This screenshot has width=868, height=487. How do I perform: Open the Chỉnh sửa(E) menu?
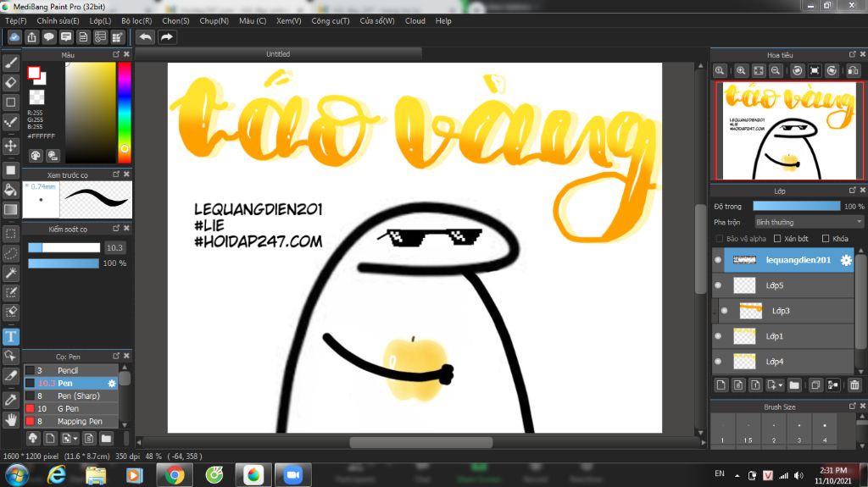pos(58,20)
